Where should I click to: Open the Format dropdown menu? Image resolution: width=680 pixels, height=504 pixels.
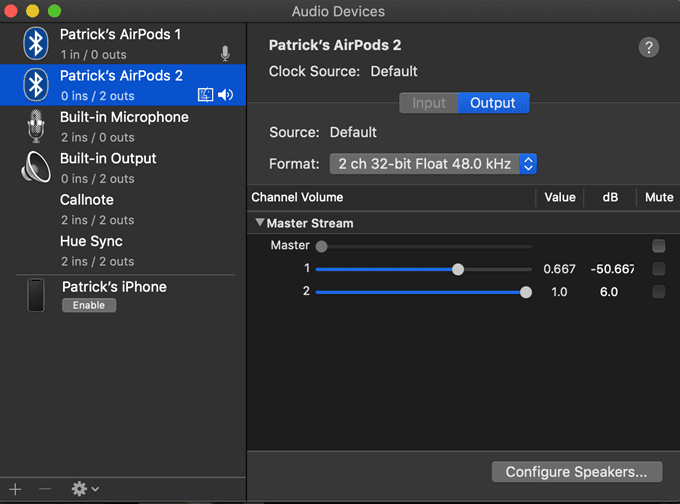pos(433,163)
